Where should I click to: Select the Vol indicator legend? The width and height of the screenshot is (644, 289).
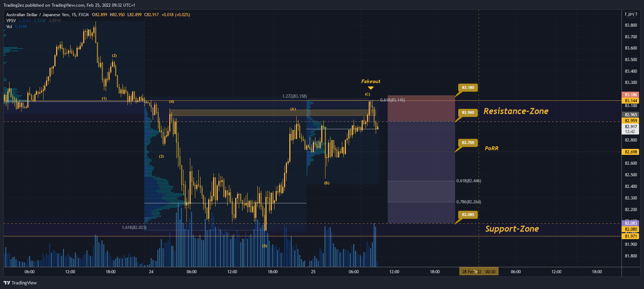[x=9, y=27]
